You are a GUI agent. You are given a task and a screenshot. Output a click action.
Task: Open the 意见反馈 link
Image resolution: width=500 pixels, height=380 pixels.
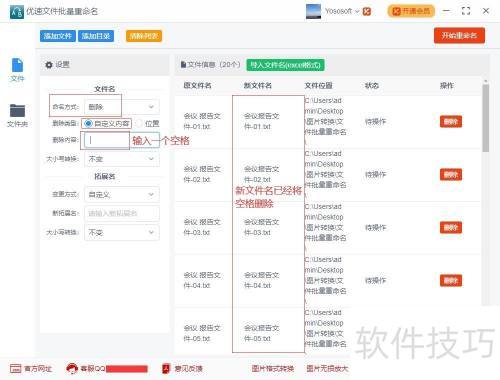point(189,369)
